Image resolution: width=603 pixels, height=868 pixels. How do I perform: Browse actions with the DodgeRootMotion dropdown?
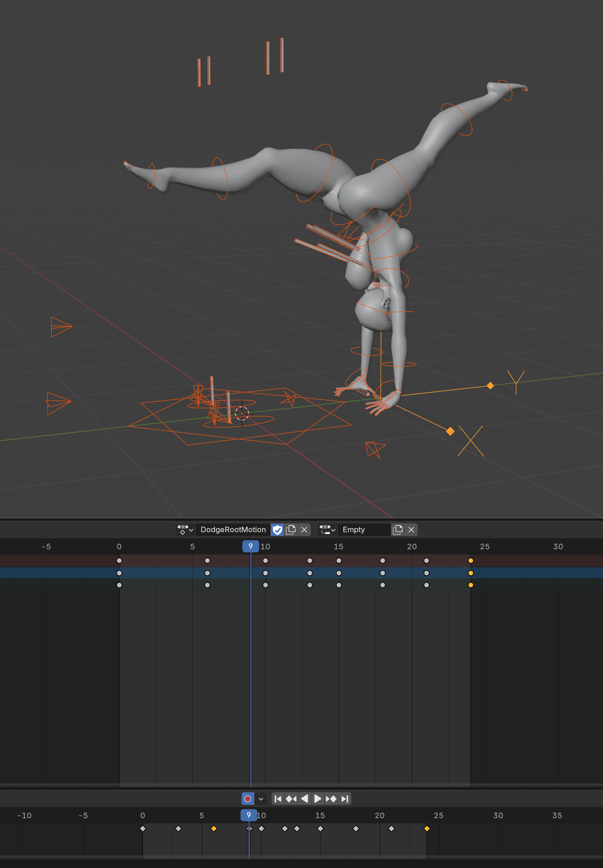point(185,530)
